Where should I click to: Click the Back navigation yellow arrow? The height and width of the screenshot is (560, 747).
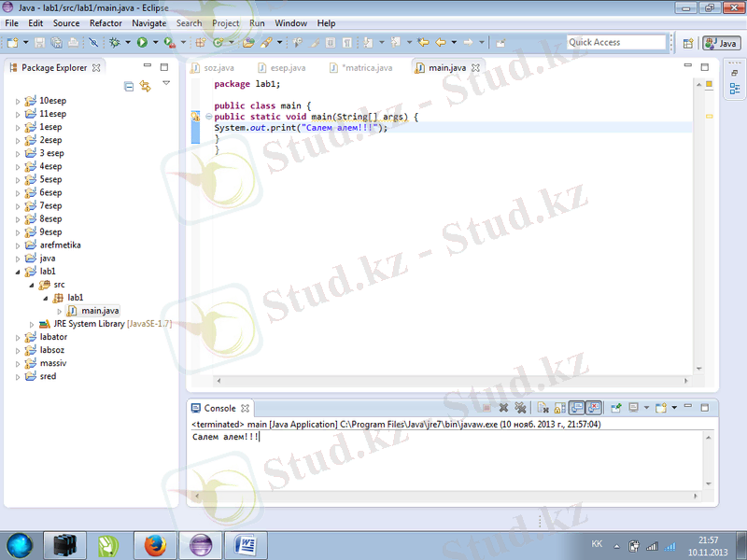[441, 42]
